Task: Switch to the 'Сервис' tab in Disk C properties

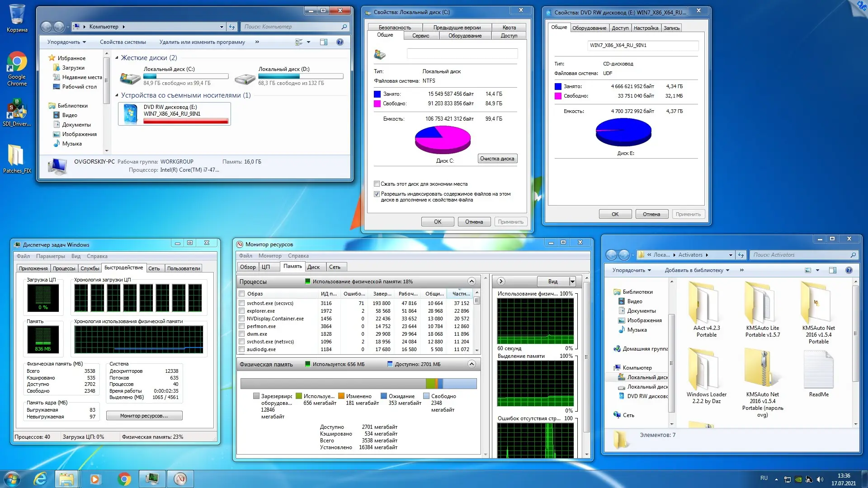Action: tap(421, 35)
